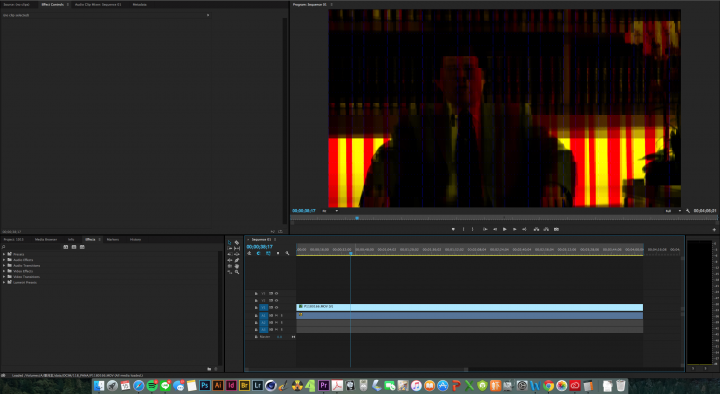
Task: Toggle track output eye for V1
Action: click(x=276, y=308)
